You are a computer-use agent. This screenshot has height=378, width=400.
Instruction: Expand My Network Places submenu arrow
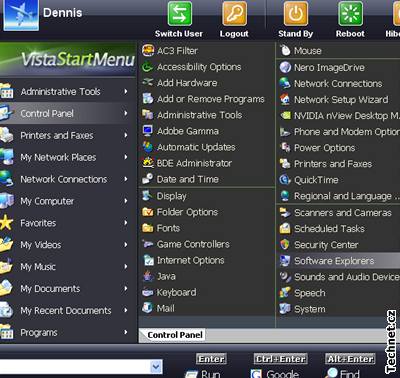(x=126, y=157)
